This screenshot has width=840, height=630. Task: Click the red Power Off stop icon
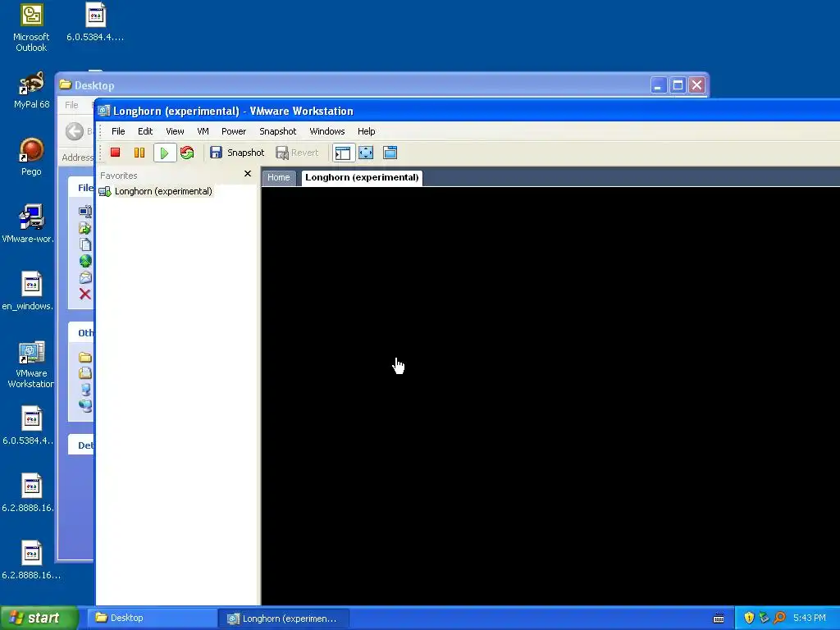pyautogui.click(x=115, y=153)
